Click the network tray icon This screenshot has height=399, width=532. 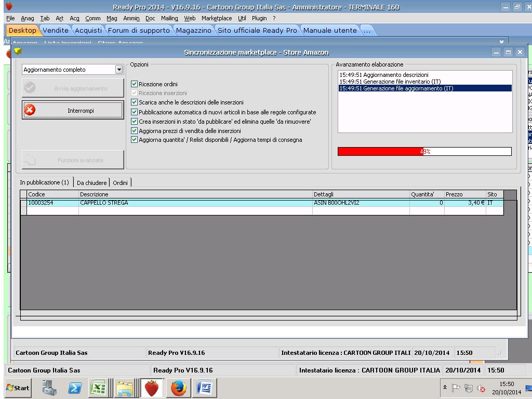[469, 388]
